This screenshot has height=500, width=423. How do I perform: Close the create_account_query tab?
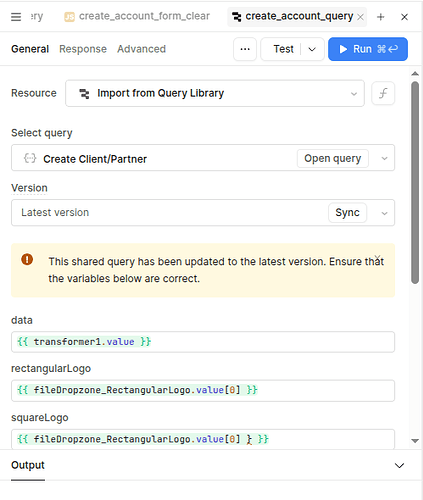click(x=360, y=17)
